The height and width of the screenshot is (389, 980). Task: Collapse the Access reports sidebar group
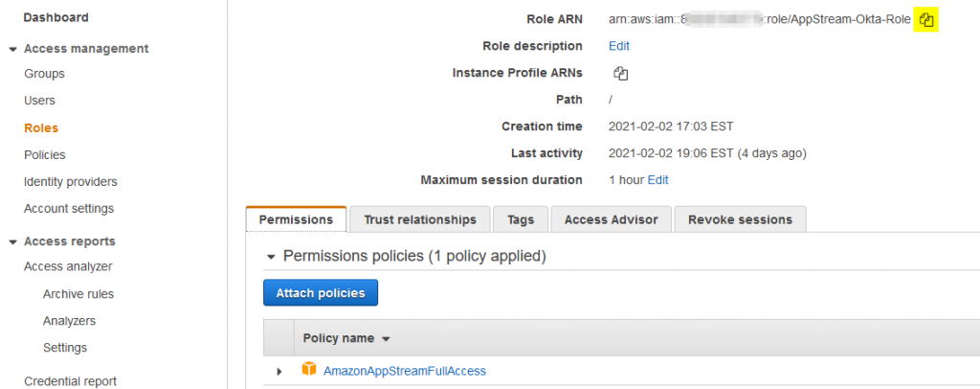point(12,242)
